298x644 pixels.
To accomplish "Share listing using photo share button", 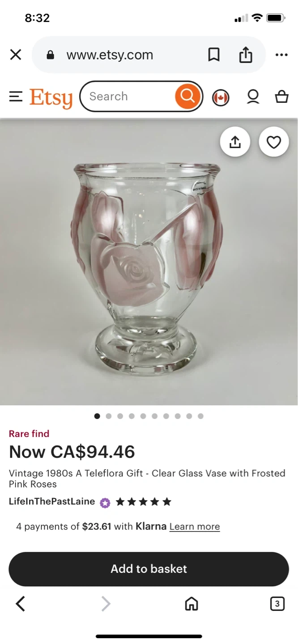I will [x=235, y=142].
